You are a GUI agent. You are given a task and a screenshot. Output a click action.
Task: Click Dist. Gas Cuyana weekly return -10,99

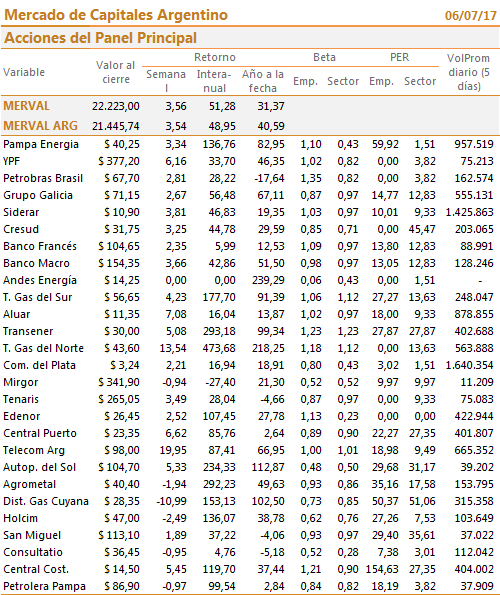pyautogui.click(x=171, y=501)
